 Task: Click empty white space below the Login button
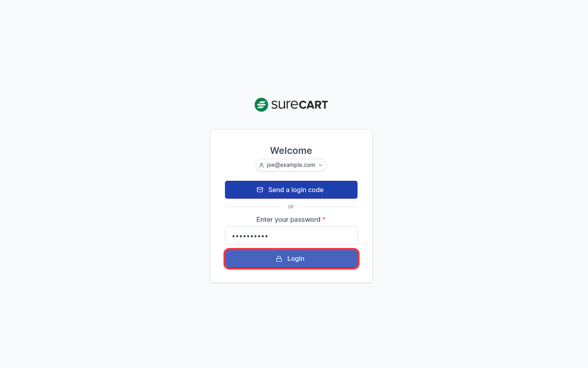pyautogui.click(x=291, y=275)
